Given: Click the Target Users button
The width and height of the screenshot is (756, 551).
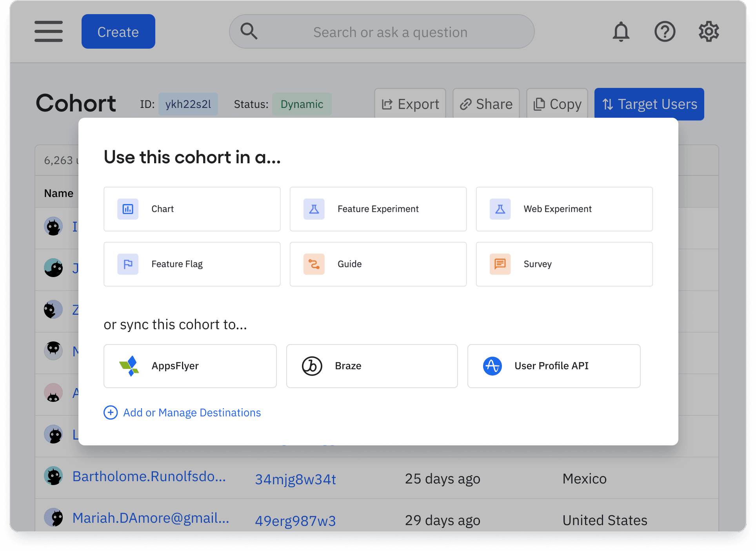Looking at the screenshot, I should (649, 104).
